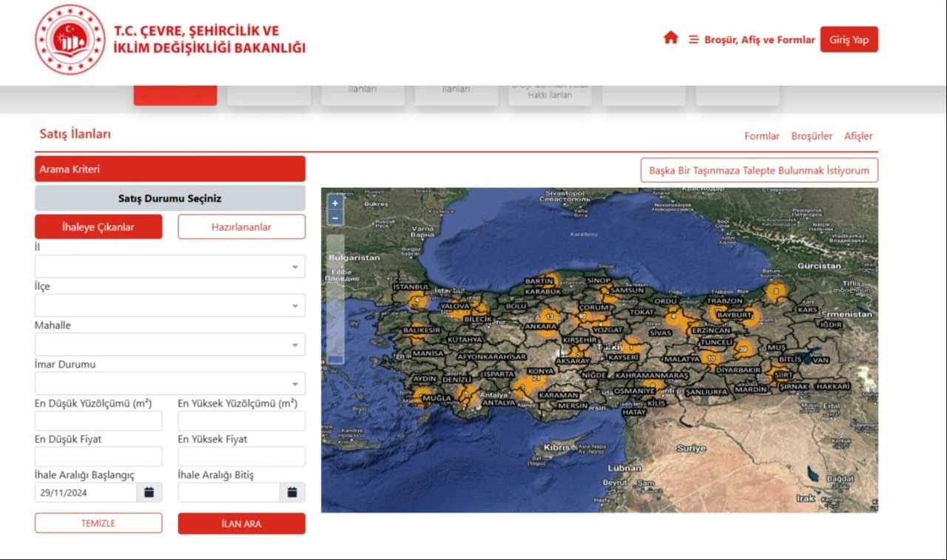947x560 pixels.
Task: Click the ministry emblem logo
Action: tap(70, 40)
